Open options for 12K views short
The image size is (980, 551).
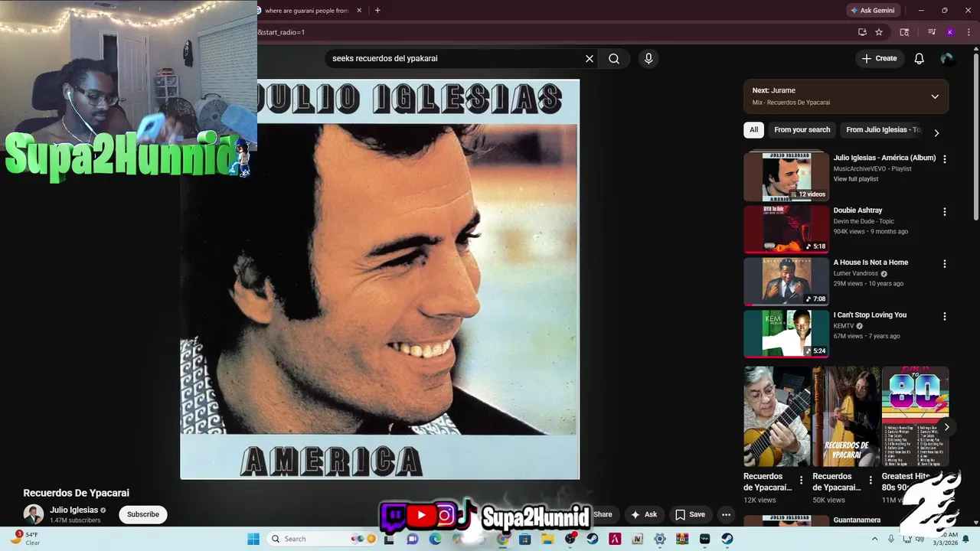coord(802,481)
